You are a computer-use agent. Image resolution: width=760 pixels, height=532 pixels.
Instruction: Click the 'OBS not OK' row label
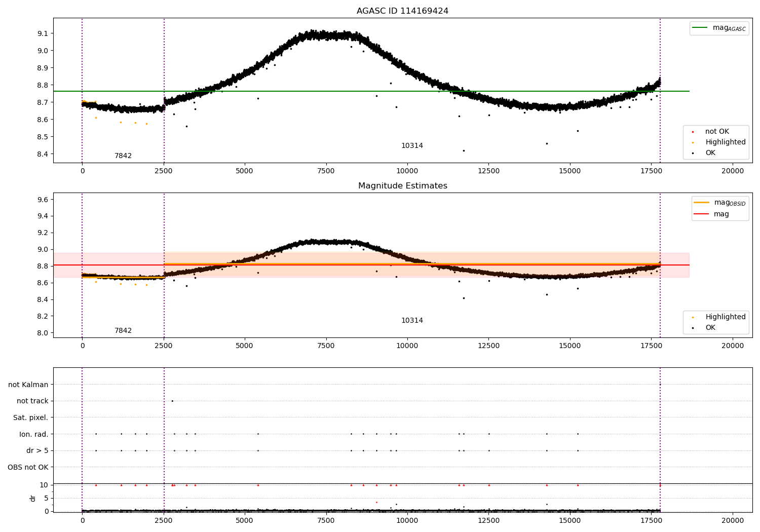[x=28, y=467]
